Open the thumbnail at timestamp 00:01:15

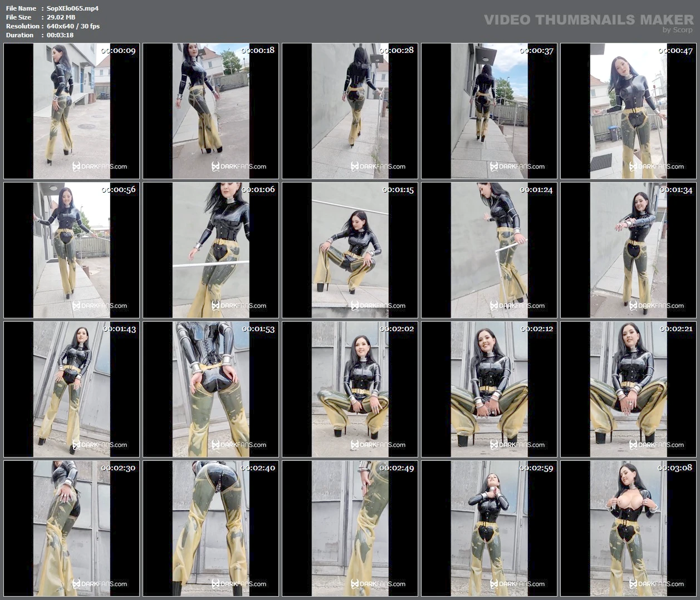coord(350,250)
